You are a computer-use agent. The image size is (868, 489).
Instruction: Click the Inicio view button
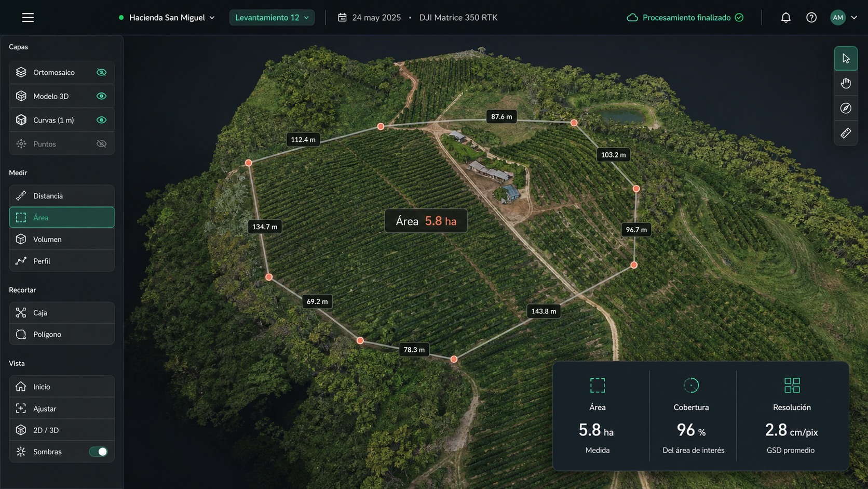(62, 387)
